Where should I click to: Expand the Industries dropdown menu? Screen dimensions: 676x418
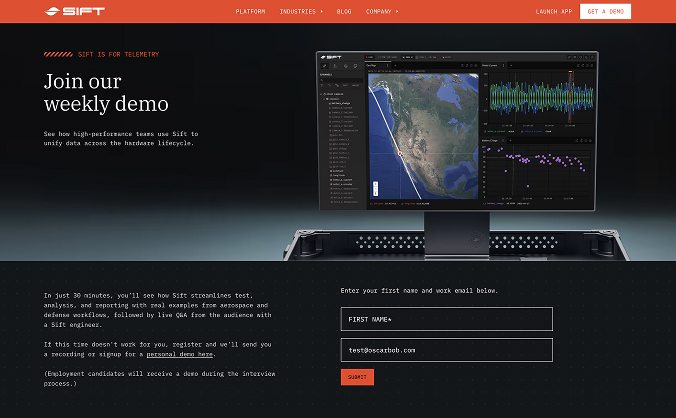(301, 12)
